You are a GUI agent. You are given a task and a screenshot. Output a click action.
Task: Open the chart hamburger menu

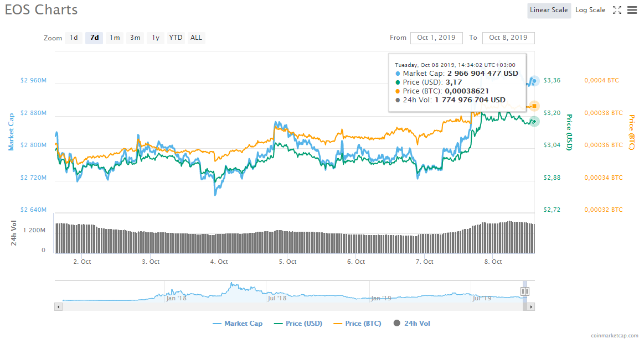[x=632, y=11]
